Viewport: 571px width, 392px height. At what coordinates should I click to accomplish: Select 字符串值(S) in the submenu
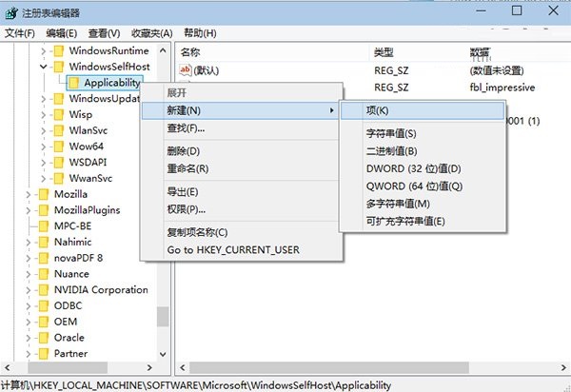(x=423, y=133)
